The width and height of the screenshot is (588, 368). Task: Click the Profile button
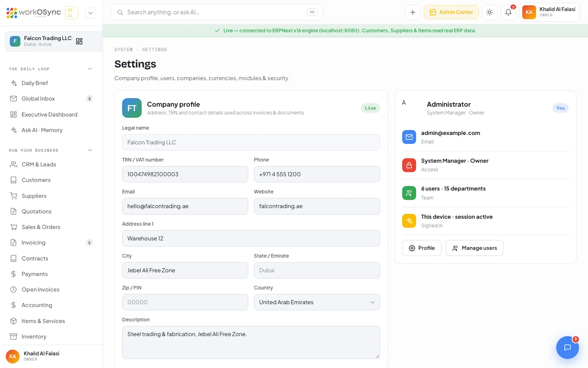422,248
